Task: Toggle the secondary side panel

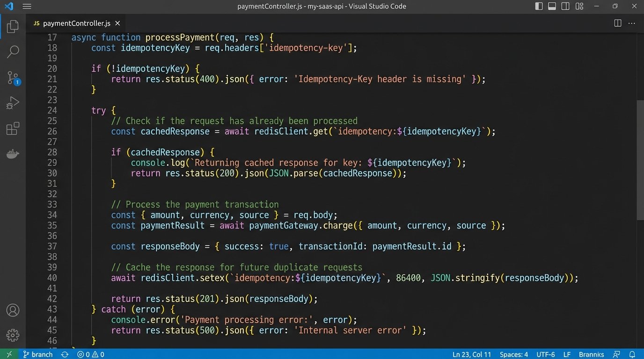Action: (565, 6)
